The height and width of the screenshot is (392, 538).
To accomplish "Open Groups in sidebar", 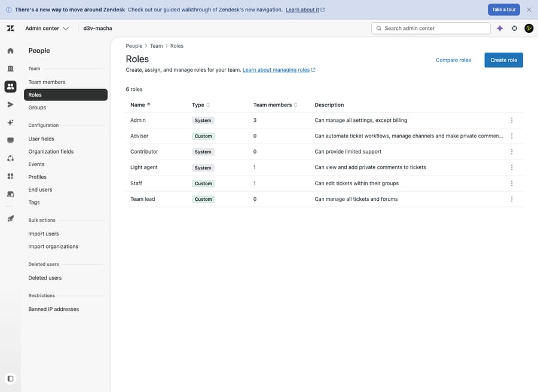I will 37,108.
